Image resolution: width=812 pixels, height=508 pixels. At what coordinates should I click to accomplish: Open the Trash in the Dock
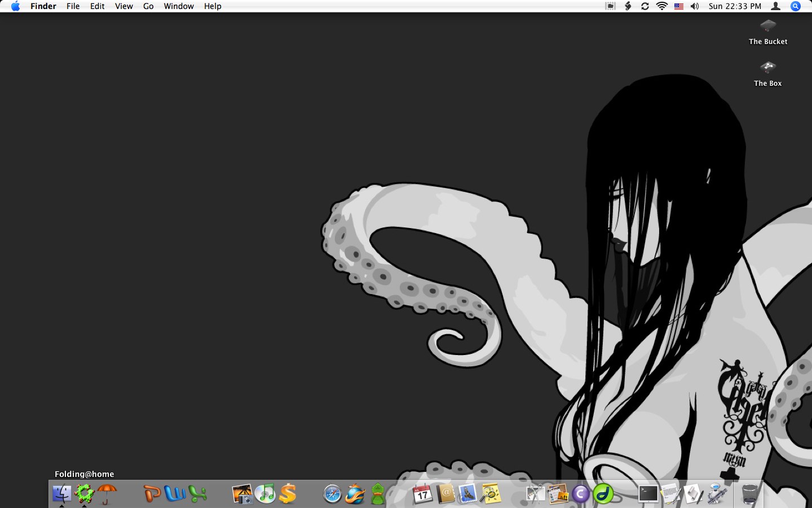point(749,494)
